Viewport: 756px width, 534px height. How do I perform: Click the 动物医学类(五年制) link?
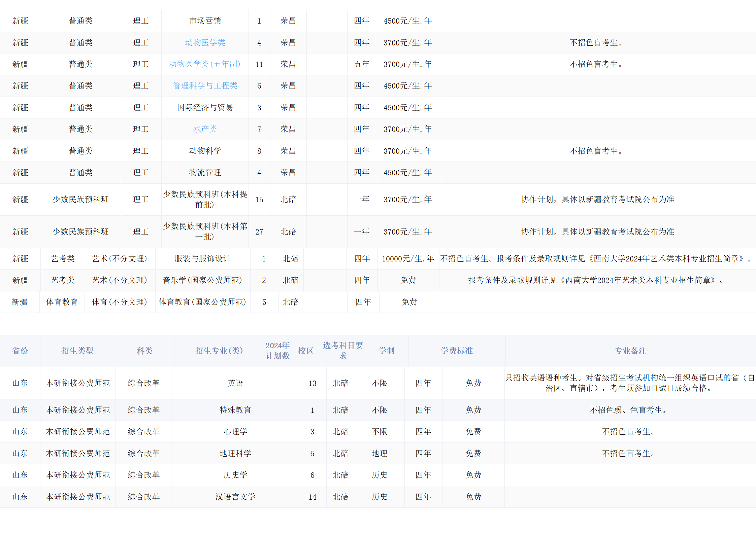205,64
